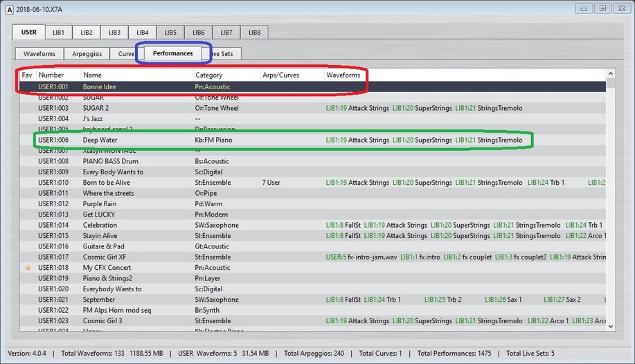The width and height of the screenshot is (635, 364).
Task: Select the LIB8 tab
Action: [254, 33]
